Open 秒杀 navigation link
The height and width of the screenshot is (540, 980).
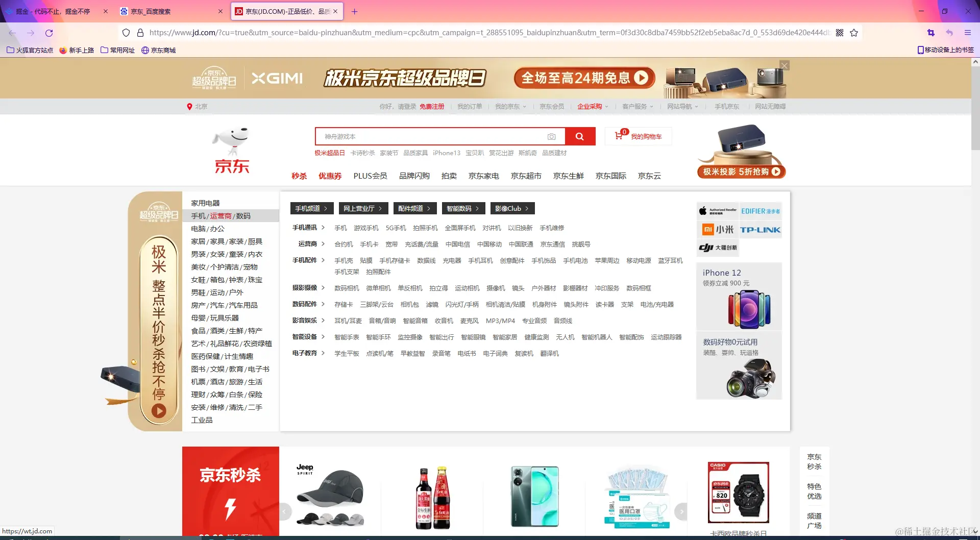[x=299, y=176]
